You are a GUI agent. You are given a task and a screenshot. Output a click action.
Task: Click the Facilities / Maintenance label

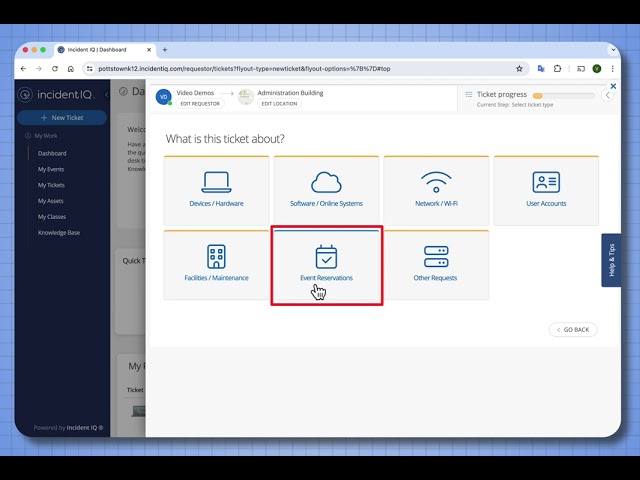coord(216,278)
